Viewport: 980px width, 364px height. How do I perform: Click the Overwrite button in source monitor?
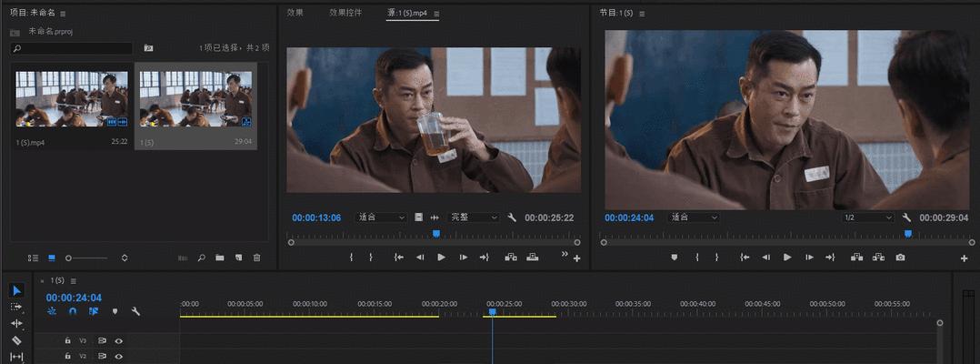click(x=533, y=257)
